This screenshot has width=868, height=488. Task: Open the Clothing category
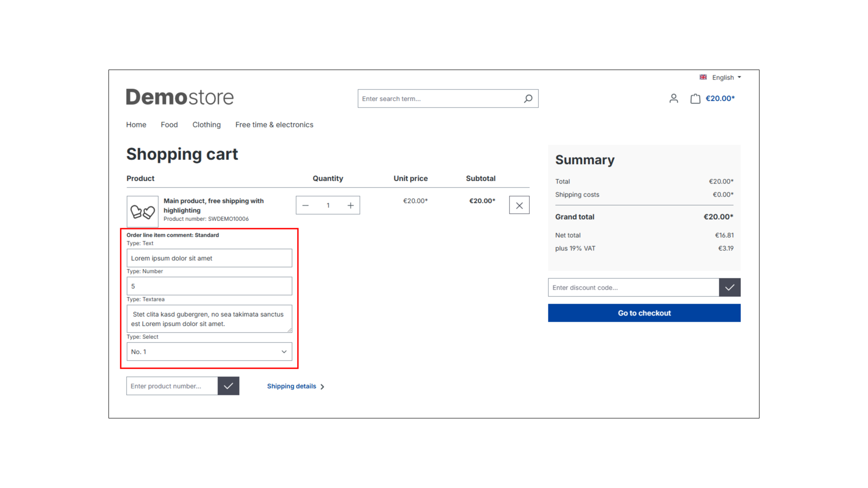tap(207, 125)
